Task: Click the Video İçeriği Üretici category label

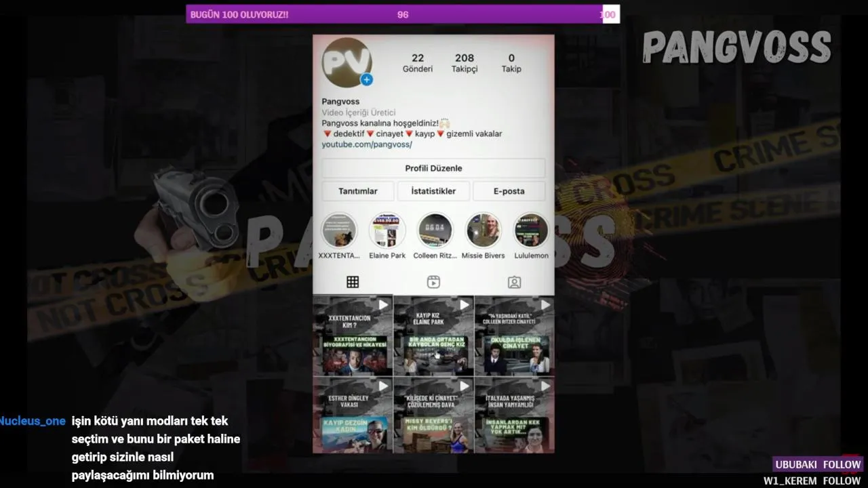Action: coord(358,113)
